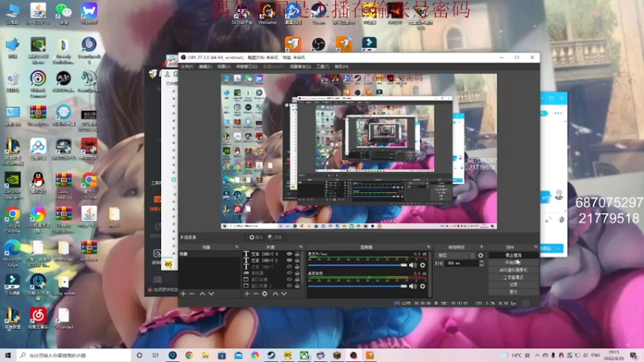
Task: Open the QQ penguin desktop icon
Action: click(x=38, y=183)
